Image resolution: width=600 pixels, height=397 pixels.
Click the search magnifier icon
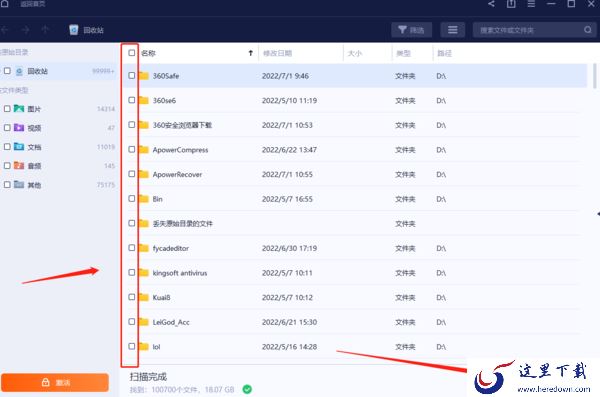588,30
